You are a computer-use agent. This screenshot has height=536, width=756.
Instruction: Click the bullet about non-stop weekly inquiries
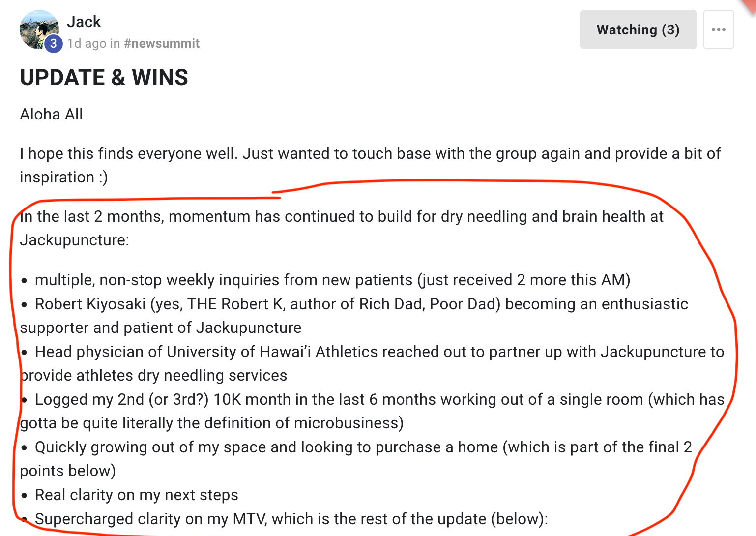tap(332, 280)
